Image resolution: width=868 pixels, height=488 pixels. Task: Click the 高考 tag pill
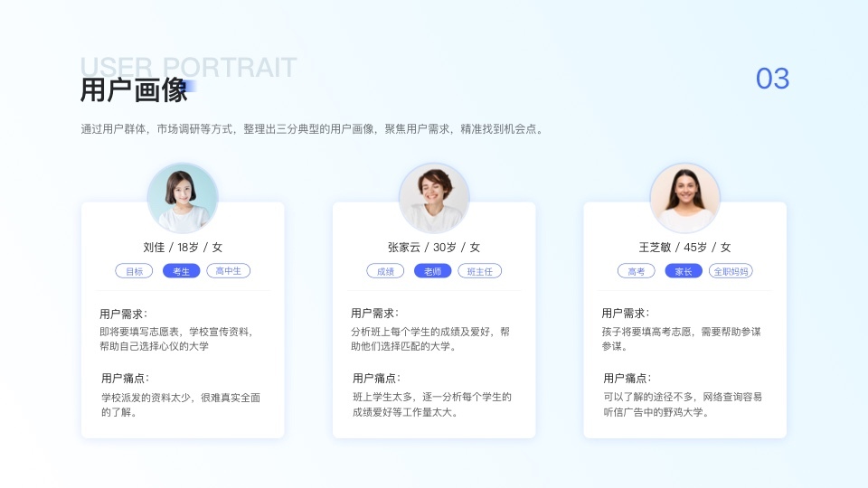tap(636, 271)
